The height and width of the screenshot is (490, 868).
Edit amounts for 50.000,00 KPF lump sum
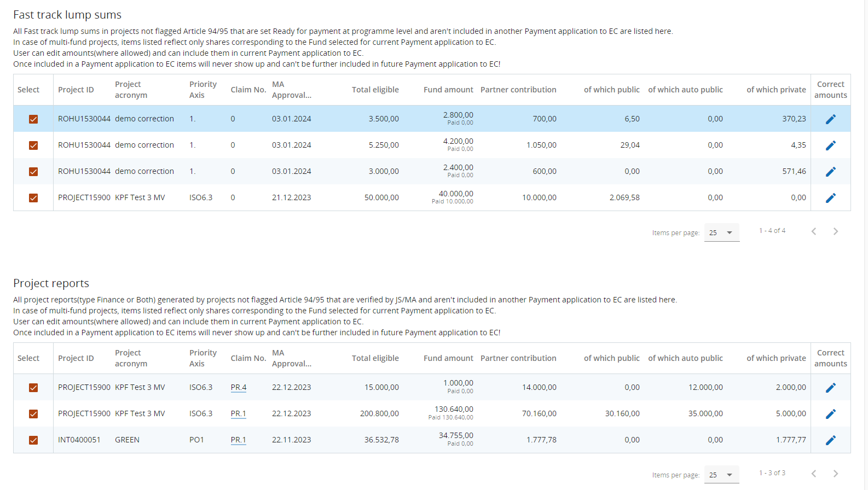[830, 198]
